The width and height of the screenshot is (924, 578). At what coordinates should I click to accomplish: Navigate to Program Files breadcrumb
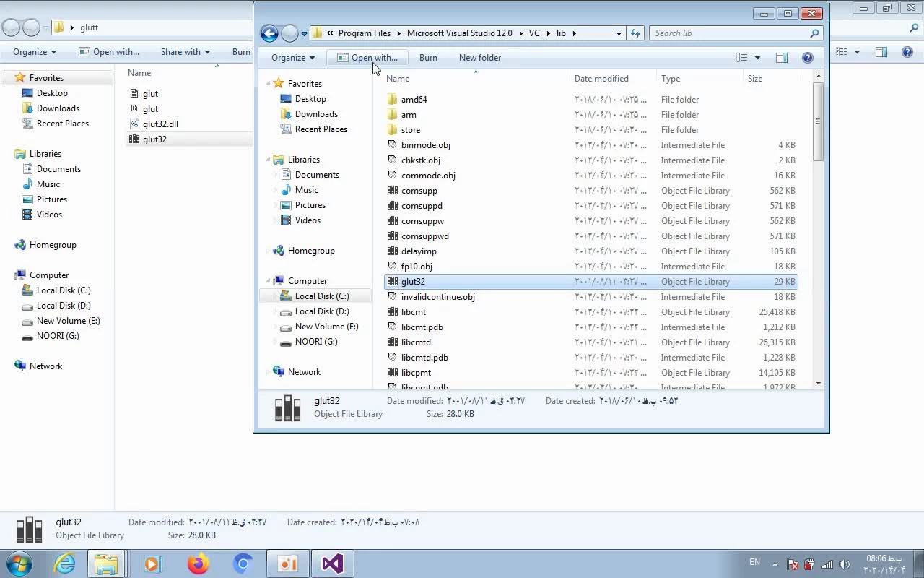click(364, 33)
